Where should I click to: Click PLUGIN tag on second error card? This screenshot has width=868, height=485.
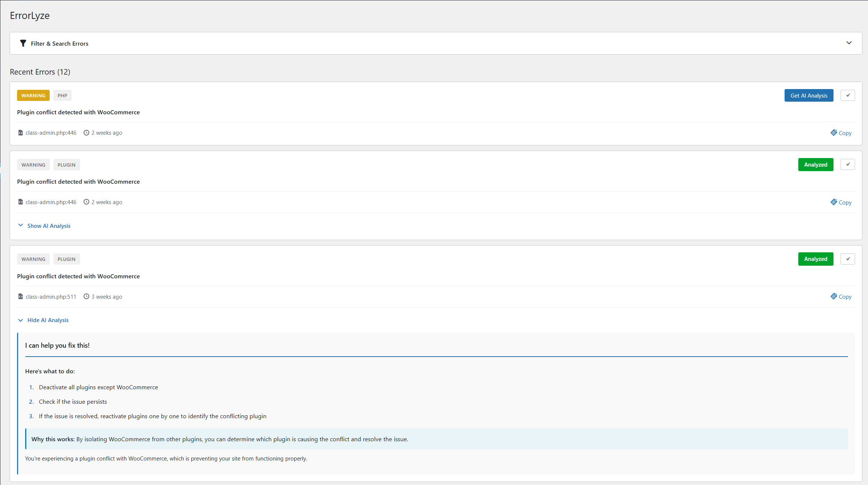coord(66,165)
